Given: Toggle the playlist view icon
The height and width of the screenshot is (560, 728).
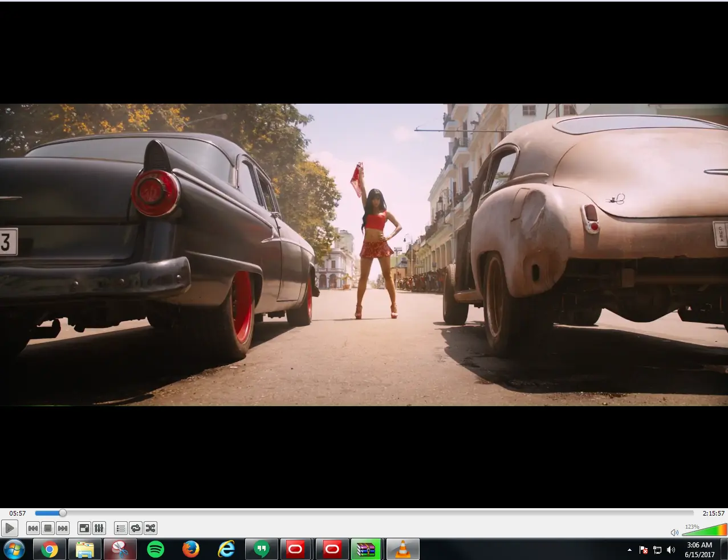Looking at the screenshot, I should pyautogui.click(x=120, y=528).
